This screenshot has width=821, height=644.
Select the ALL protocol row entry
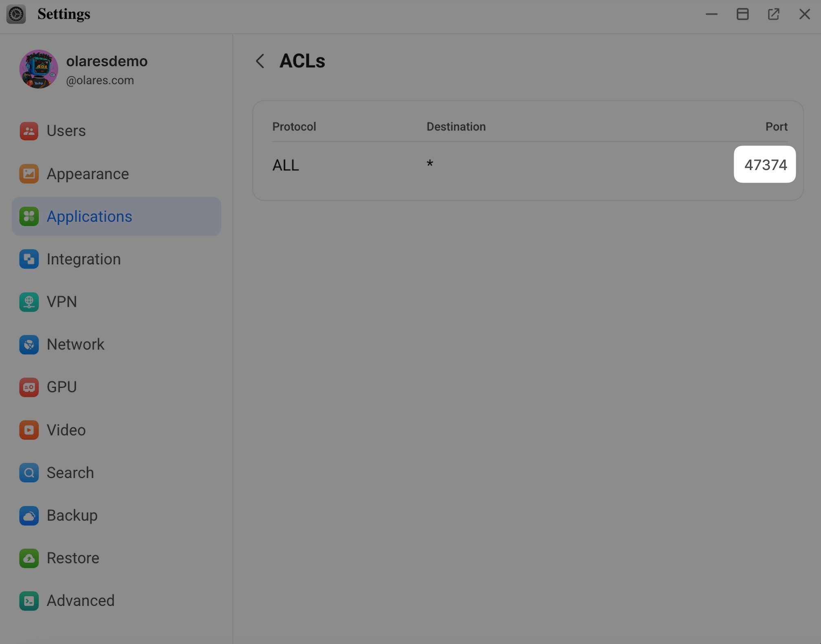pyautogui.click(x=286, y=165)
